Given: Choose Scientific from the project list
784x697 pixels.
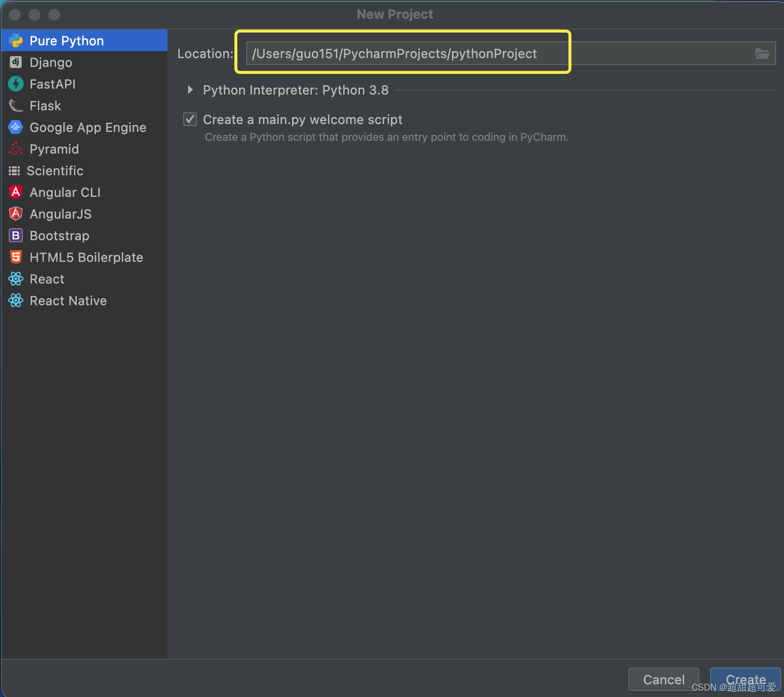Looking at the screenshot, I should pos(84,171).
